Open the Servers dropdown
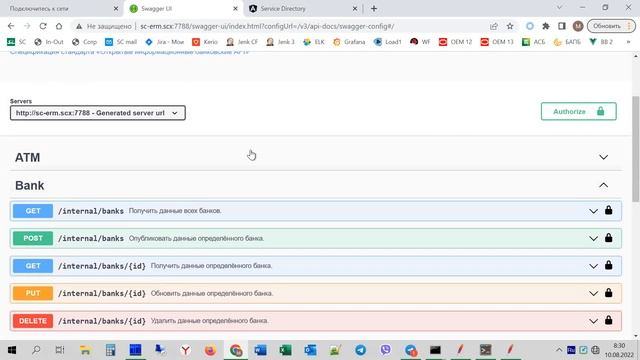Screen dimensions: 640x360 pos(98,113)
